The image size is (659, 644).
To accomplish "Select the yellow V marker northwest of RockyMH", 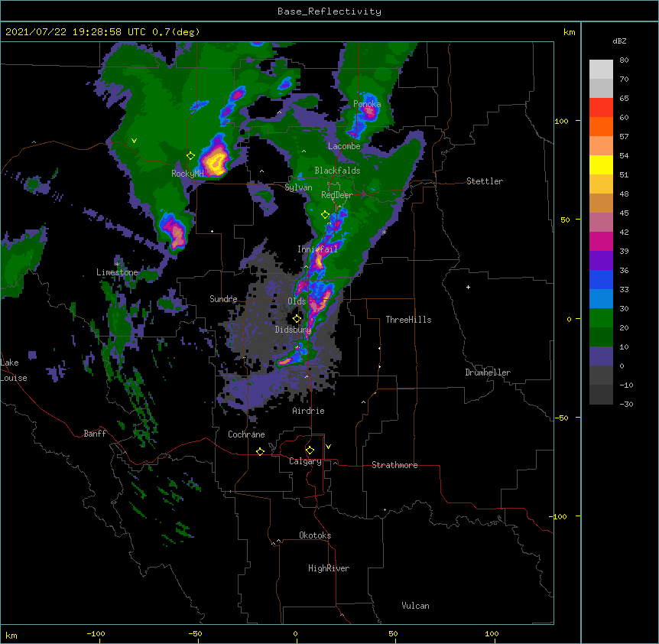I will (x=134, y=141).
